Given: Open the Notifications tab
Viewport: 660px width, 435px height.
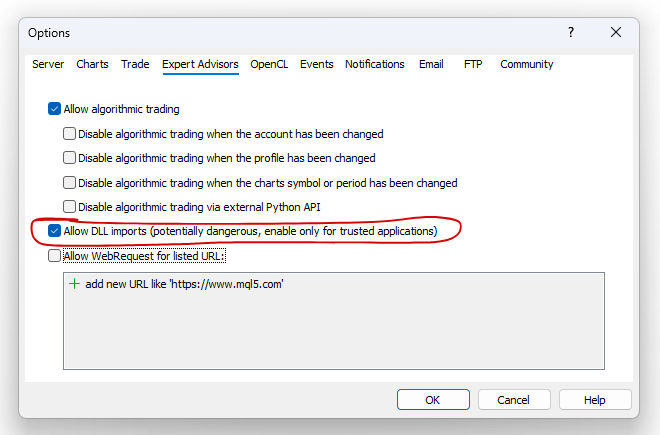Looking at the screenshot, I should 375,64.
